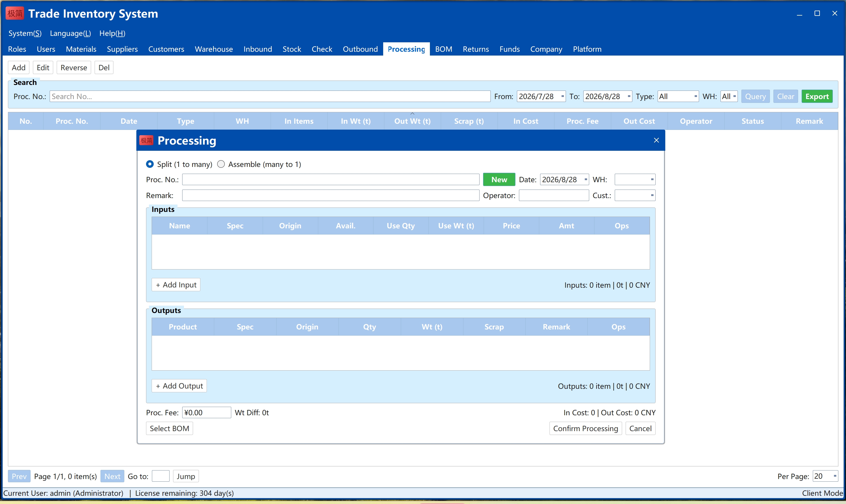Go to the Company tab
Screen dimensions: 846x504
(546, 49)
